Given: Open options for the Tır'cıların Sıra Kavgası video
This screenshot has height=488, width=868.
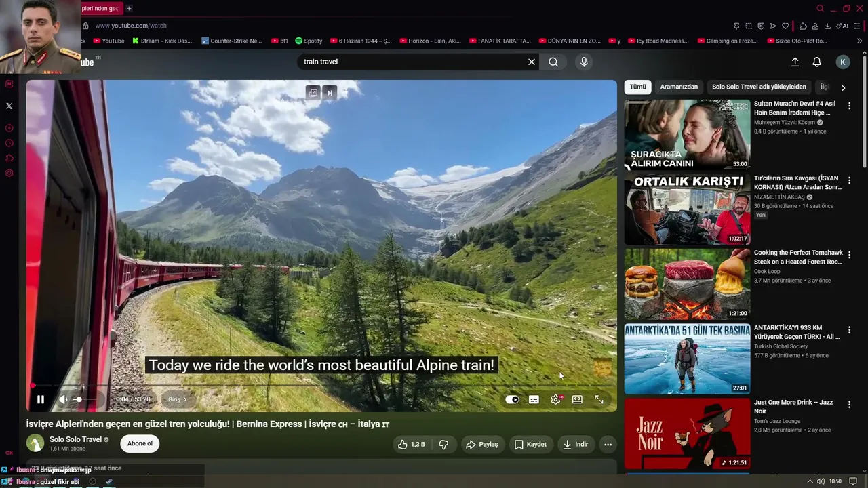Looking at the screenshot, I should click(x=849, y=180).
